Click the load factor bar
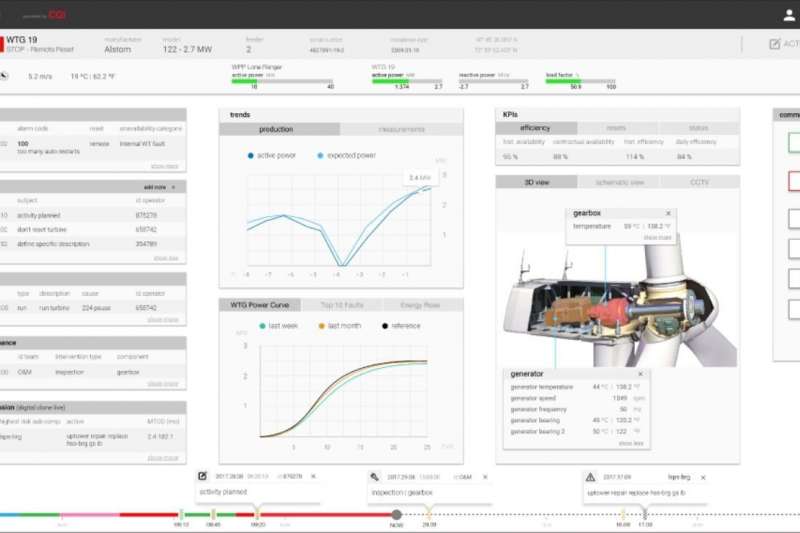This screenshot has width=800, height=533. click(x=581, y=81)
